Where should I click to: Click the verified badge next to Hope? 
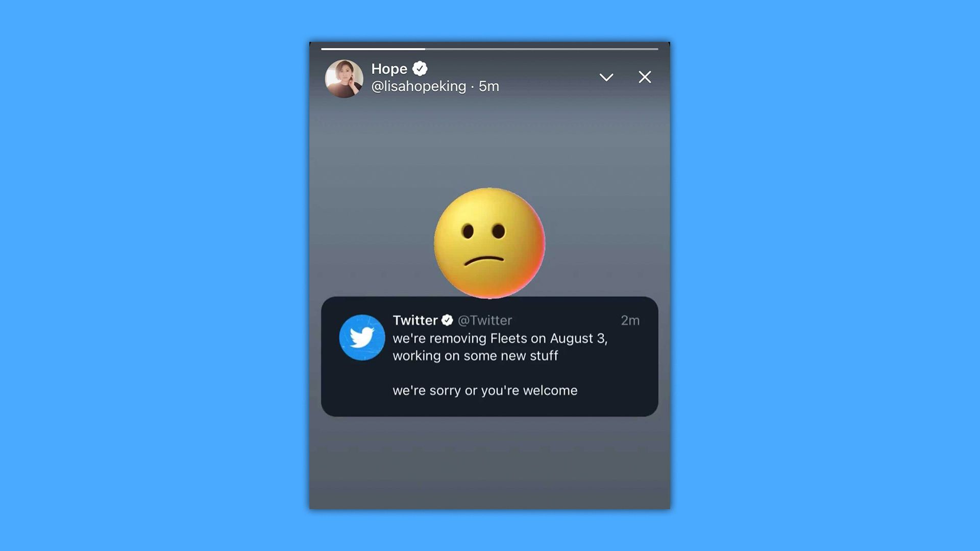tap(420, 68)
